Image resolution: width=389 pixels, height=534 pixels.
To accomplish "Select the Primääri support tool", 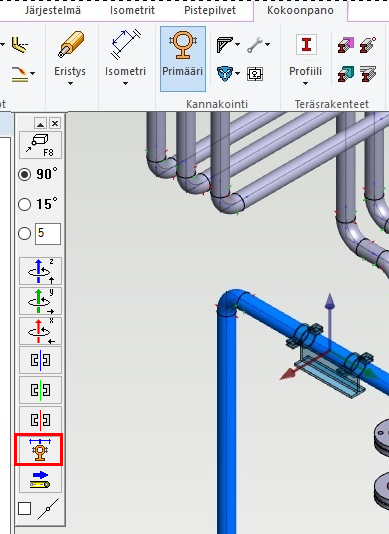I will tap(183, 59).
